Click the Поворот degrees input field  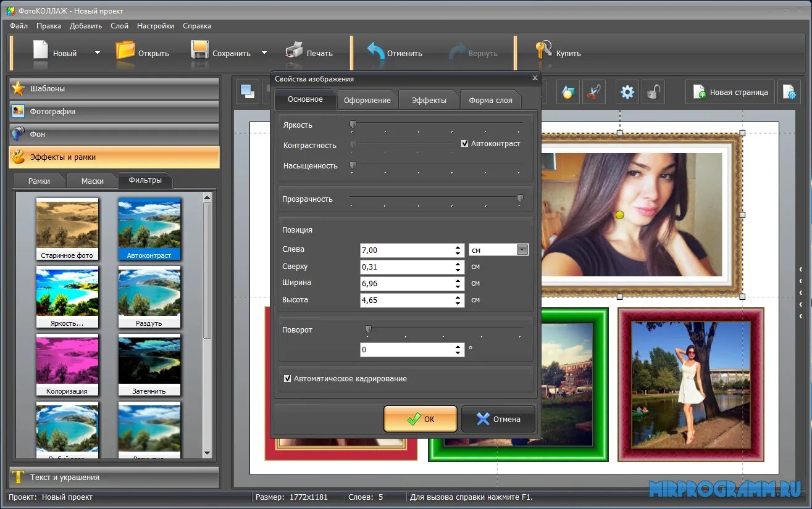click(x=408, y=349)
